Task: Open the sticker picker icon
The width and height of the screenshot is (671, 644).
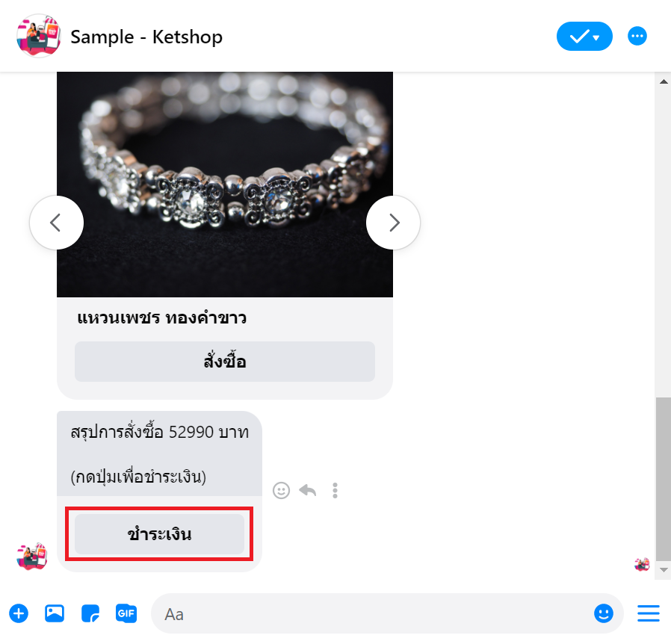Action: pyautogui.click(x=90, y=613)
